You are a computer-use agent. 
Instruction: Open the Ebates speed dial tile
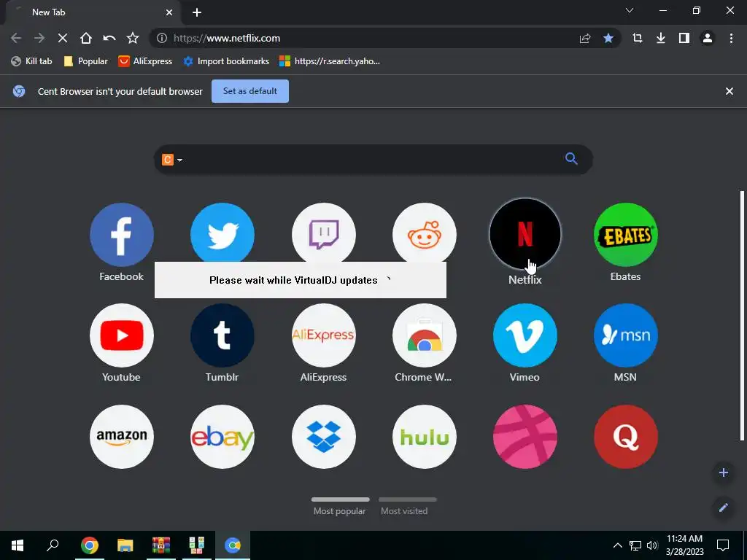(625, 235)
